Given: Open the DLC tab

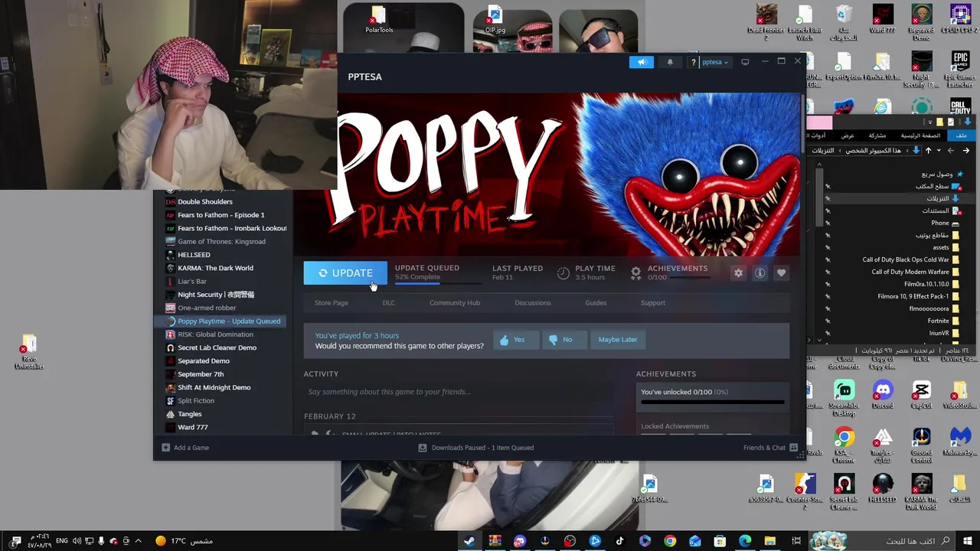Looking at the screenshot, I should click(389, 303).
